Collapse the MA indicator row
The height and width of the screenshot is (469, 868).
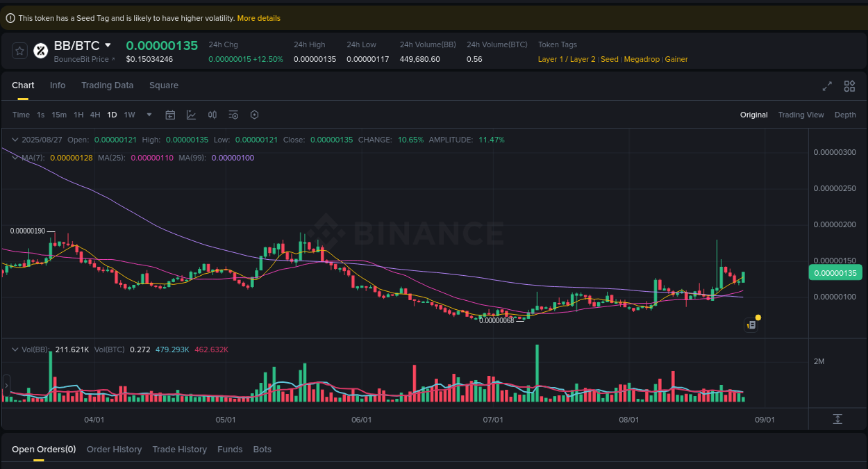15,158
